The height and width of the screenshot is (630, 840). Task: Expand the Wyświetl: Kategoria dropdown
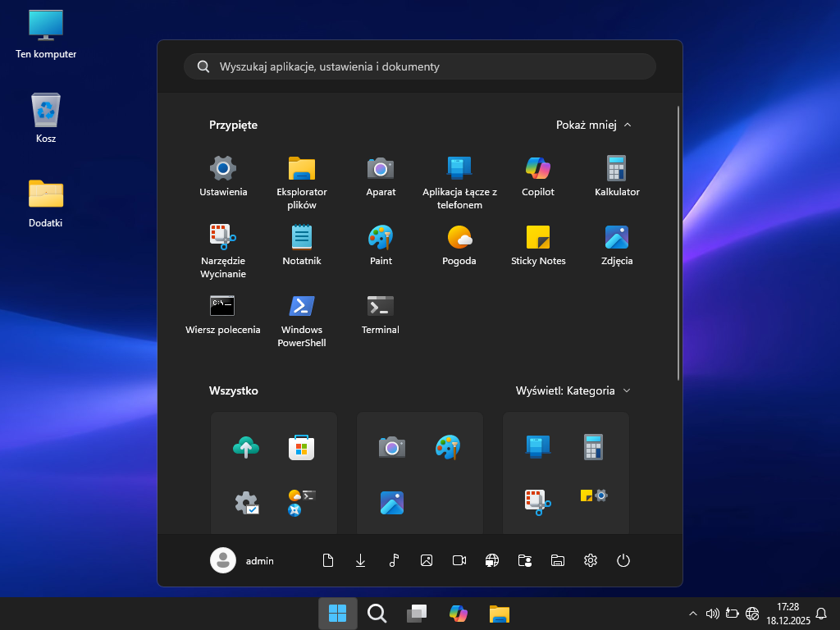pyautogui.click(x=573, y=390)
